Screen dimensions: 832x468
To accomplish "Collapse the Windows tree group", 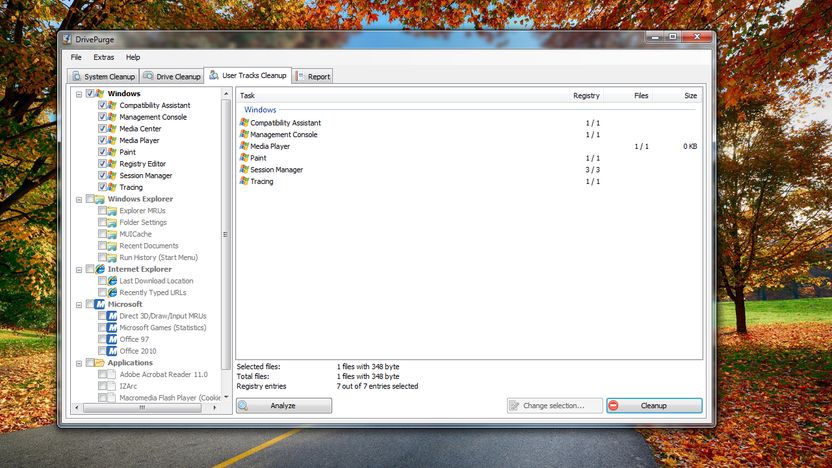I will [x=79, y=94].
